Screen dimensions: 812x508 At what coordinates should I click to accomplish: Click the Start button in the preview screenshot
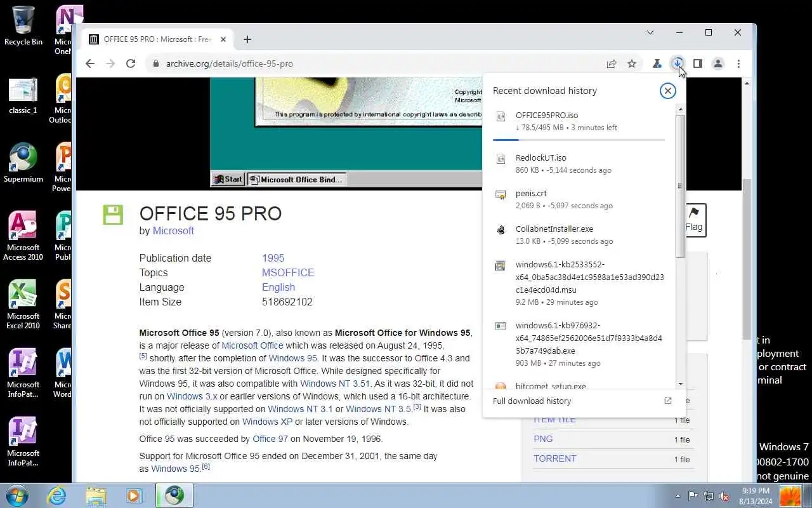pos(228,180)
